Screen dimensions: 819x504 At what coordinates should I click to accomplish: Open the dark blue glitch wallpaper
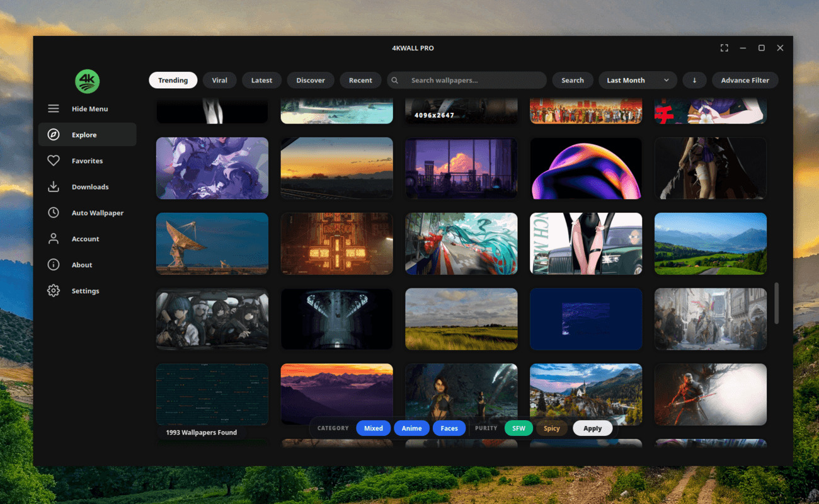(x=587, y=319)
